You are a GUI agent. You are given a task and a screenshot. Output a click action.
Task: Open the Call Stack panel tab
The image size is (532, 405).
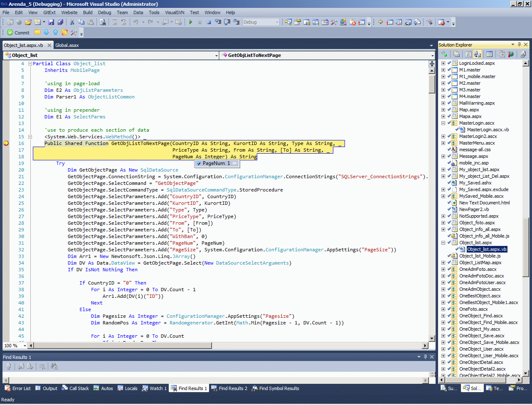(x=75, y=388)
